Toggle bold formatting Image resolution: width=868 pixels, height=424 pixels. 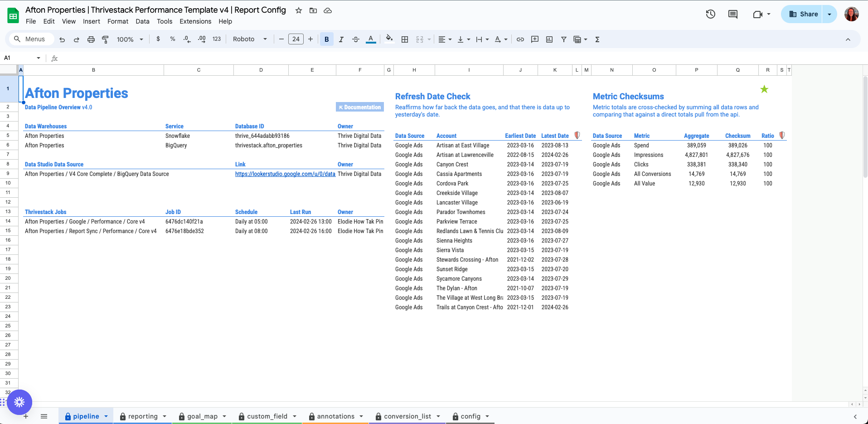coord(326,39)
